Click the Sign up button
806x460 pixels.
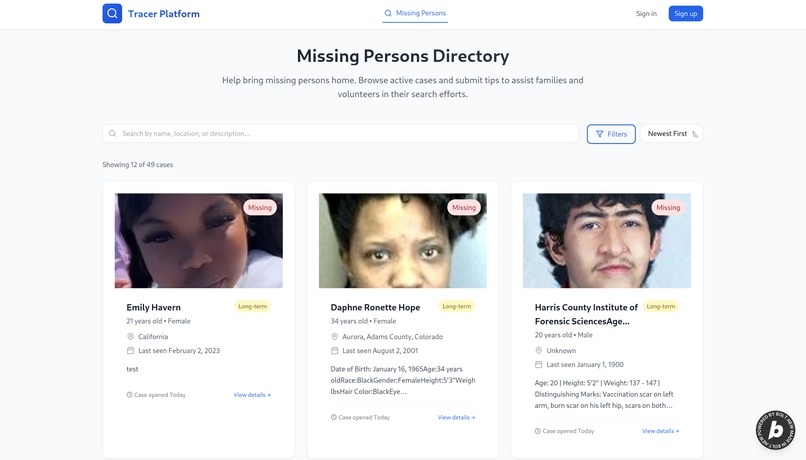pyautogui.click(x=685, y=13)
